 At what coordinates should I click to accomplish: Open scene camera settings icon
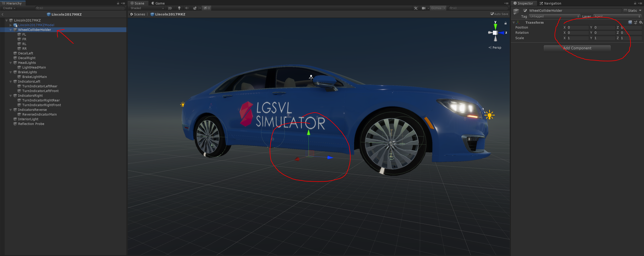[x=423, y=8]
